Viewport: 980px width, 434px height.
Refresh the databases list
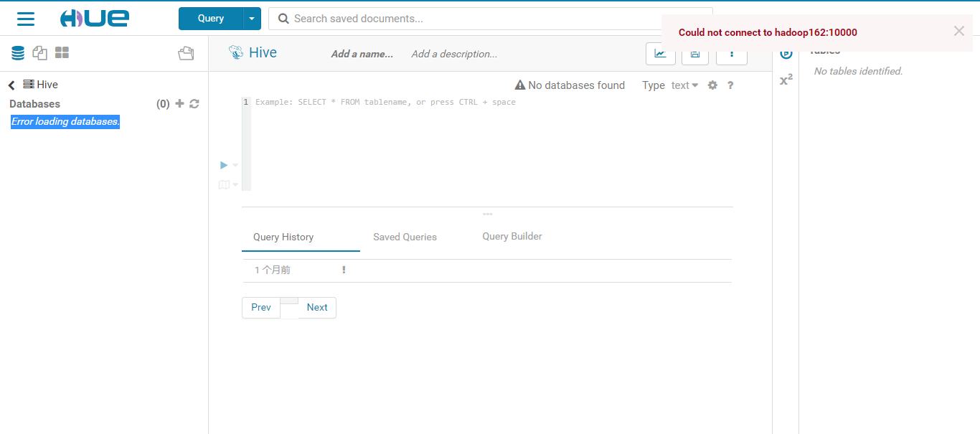click(x=194, y=104)
